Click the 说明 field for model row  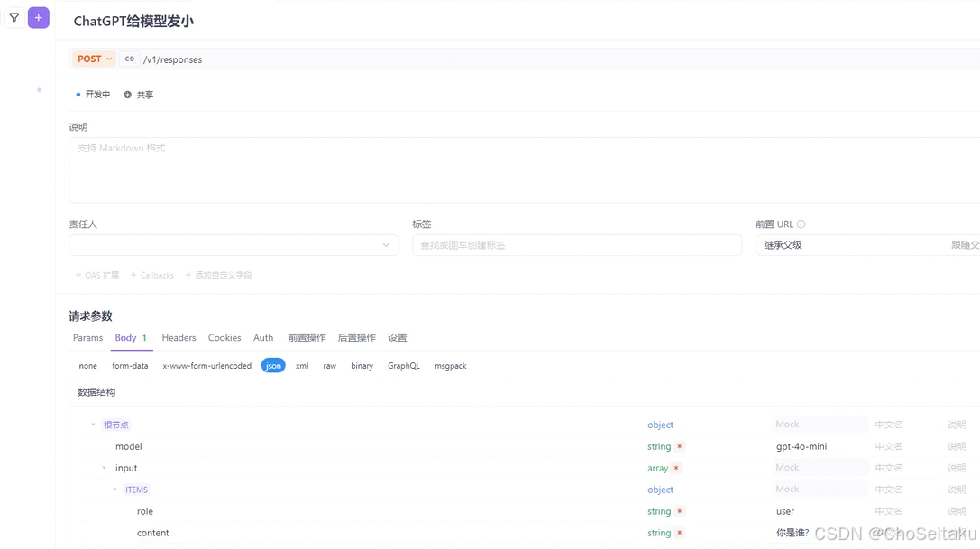(957, 446)
